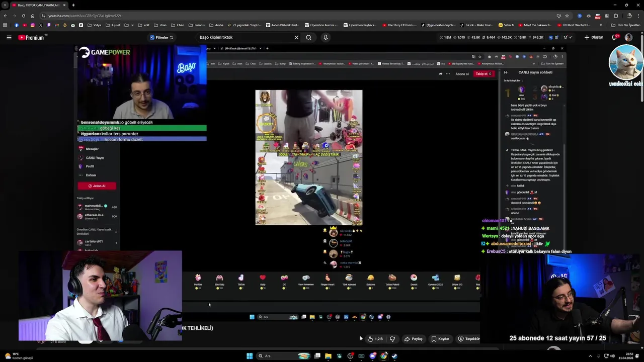
Task: Open the Facebook bookmark icon
Action: (17, 25)
